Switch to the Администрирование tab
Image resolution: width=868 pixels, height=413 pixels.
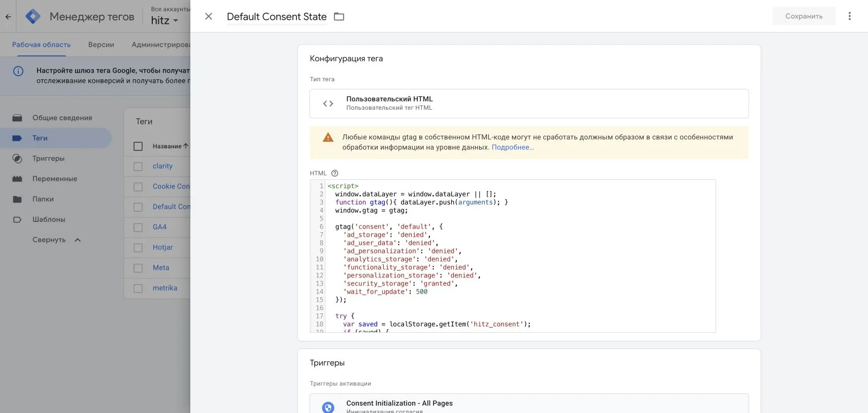pos(161,45)
